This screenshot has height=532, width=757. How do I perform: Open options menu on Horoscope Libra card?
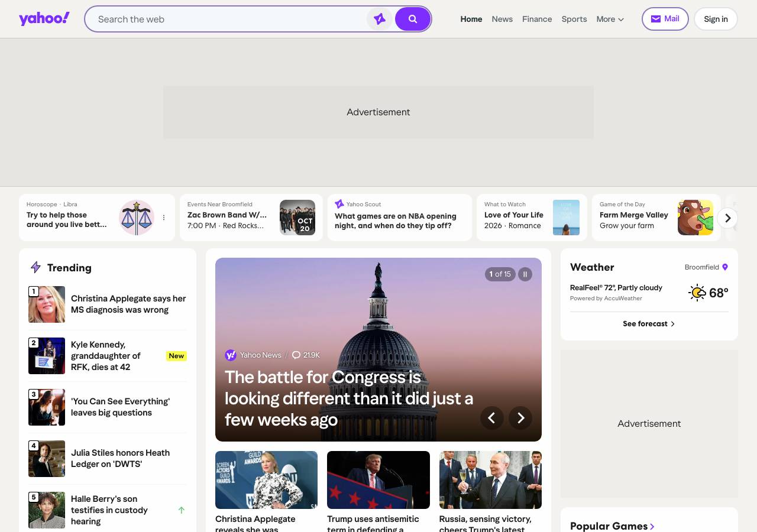164,218
